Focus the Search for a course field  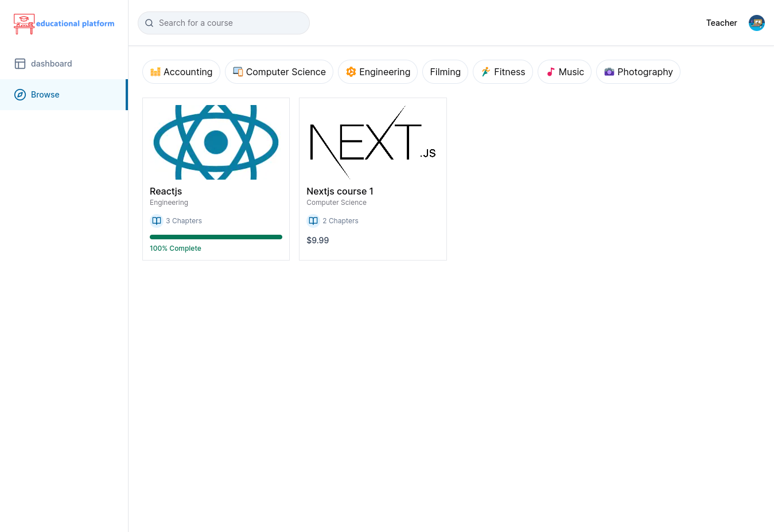[230, 23]
